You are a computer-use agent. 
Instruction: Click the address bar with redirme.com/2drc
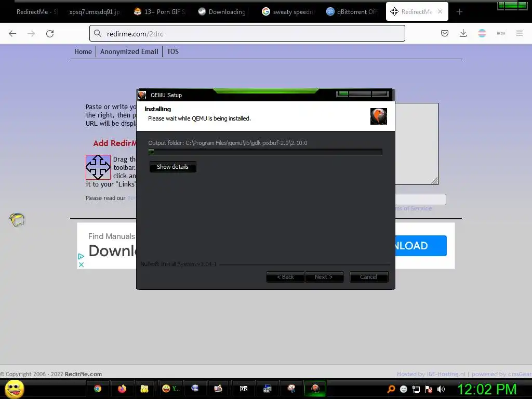tap(247, 34)
